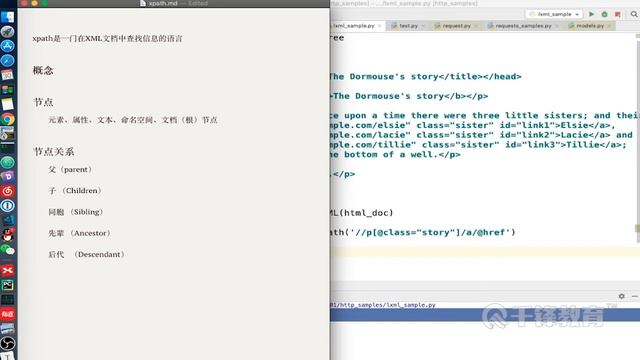
Task: Click the 节点关系 heading
Action: coord(53,152)
